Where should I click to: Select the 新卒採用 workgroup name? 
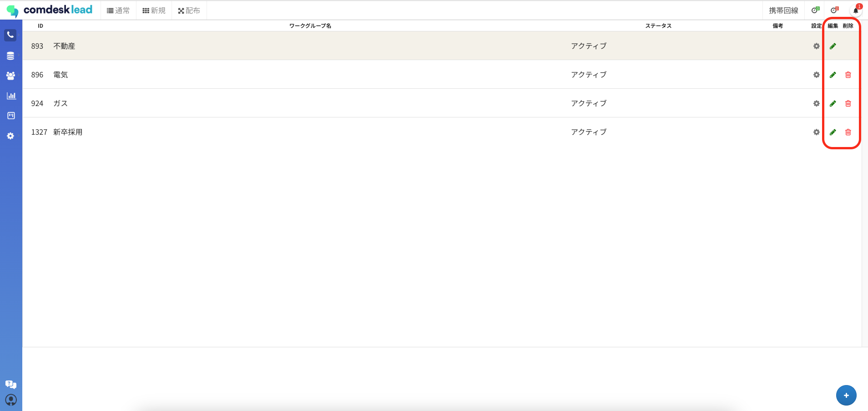point(68,132)
